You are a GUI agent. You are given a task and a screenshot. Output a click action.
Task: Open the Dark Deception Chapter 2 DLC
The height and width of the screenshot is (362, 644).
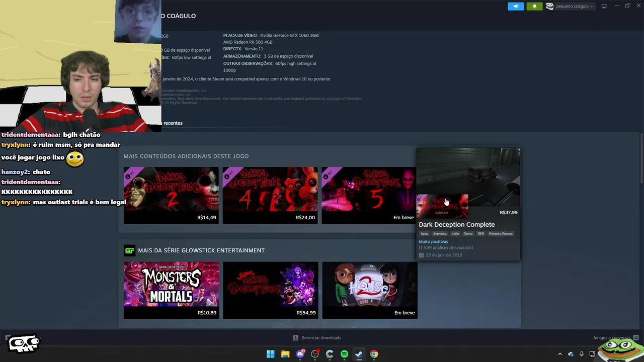click(171, 195)
